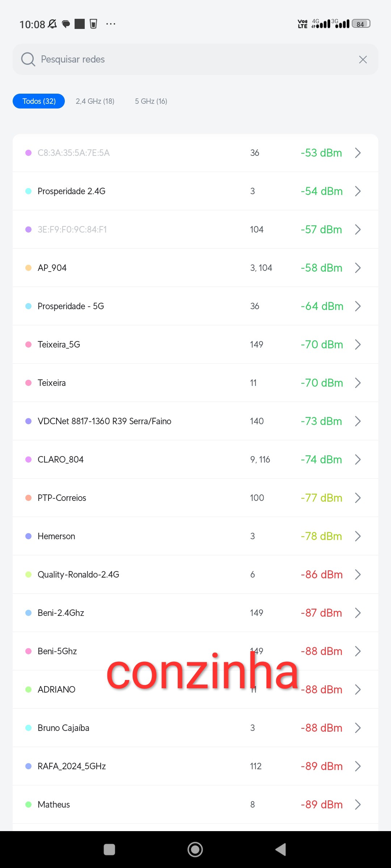Tap the battery indicator in status bar
This screenshot has width=391, height=868.
pyautogui.click(x=361, y=24)
